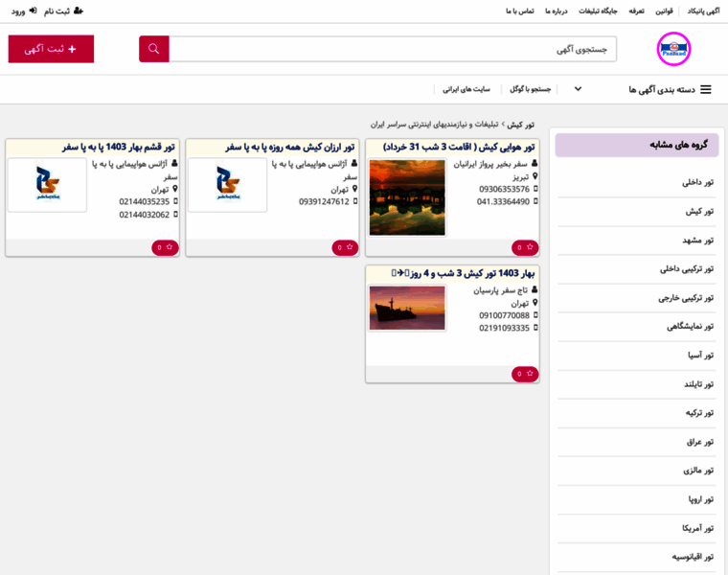Select تور آمریکا in similar groups

click(x=697, y=528)
